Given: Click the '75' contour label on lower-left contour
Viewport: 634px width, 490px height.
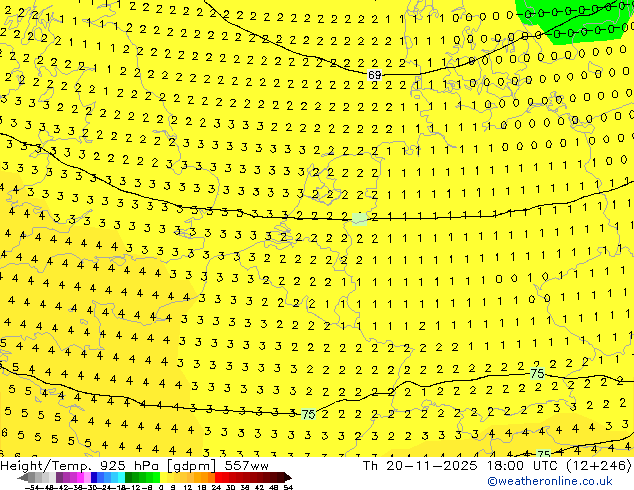Looking at the screenshot, I should tap(308, 414).
